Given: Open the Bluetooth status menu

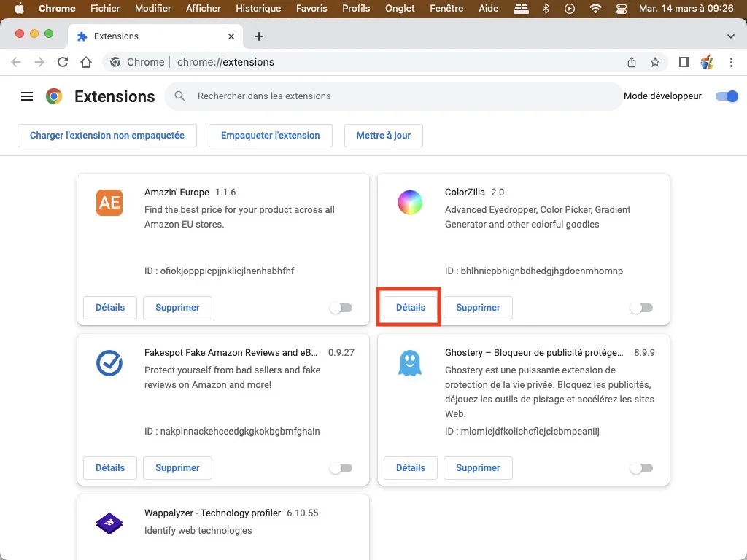Looking at the screenshot, I should tap(546, 8).
